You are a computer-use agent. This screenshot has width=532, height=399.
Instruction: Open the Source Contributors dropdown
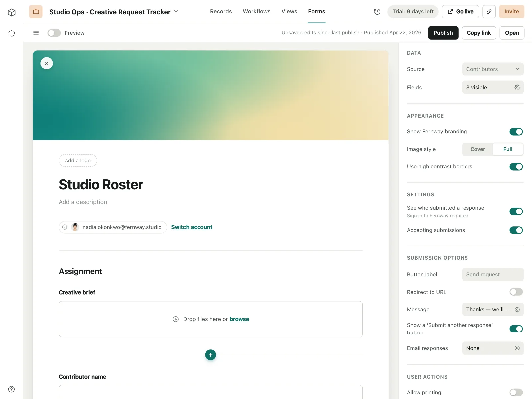(x=493, y=69)
